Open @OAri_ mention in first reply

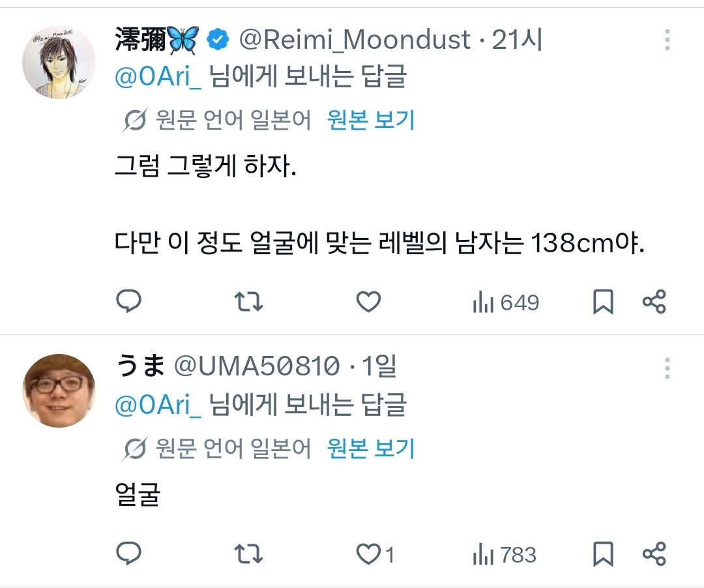pos(158,76)
